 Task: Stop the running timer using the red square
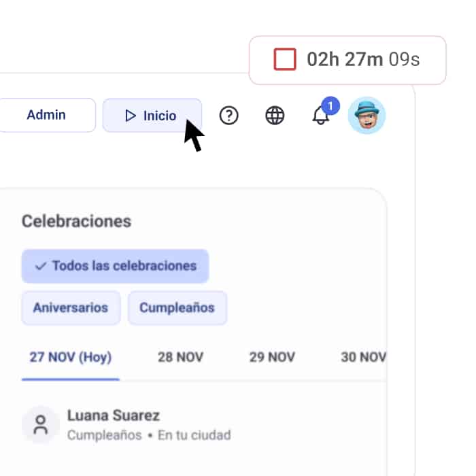(285, 60)
